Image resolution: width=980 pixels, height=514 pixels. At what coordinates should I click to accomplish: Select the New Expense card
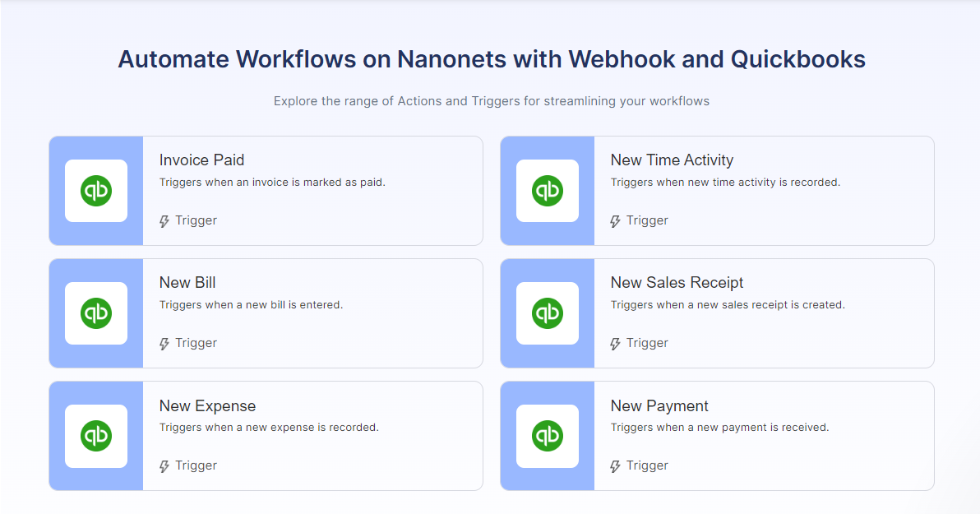pos(312,436)
